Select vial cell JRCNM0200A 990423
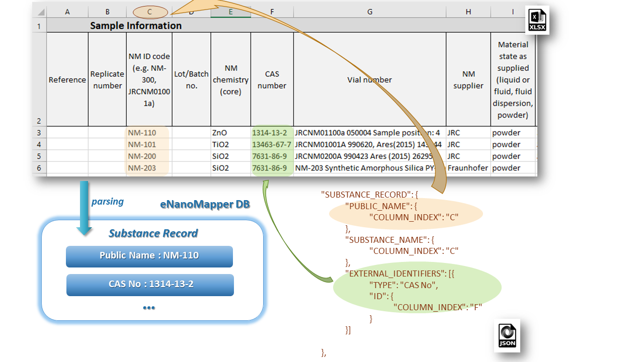The height and width of the screenshot is (362, 644). (370, 156)
